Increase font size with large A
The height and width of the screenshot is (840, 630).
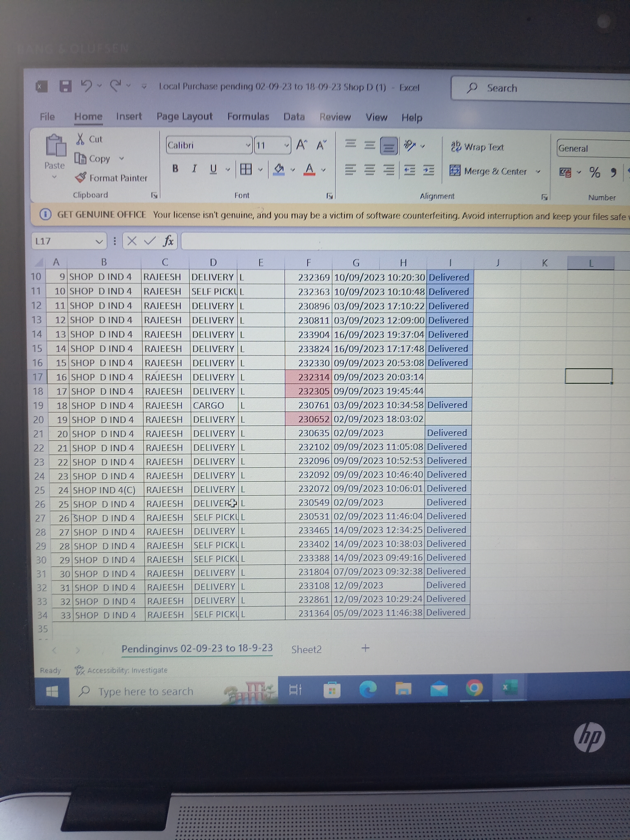click(x=301, y=145)
